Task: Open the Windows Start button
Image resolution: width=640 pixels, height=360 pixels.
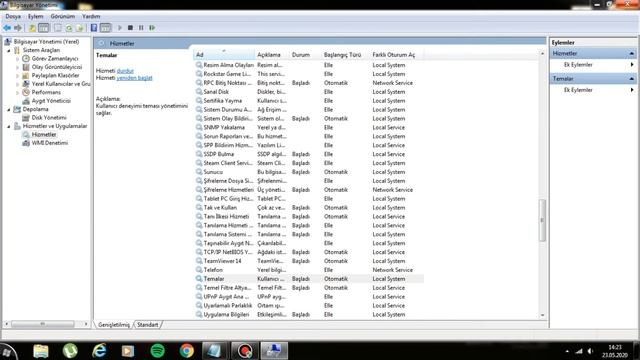Action: [7, 352]
